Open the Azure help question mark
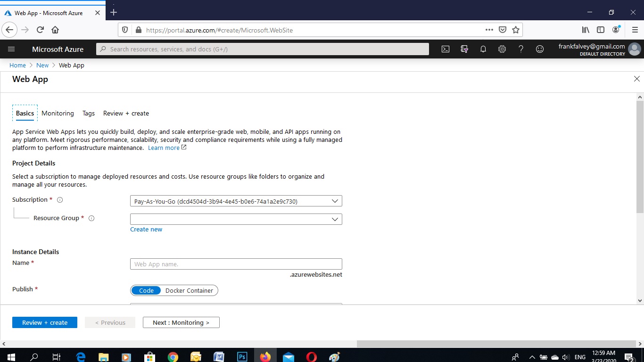Image resolution: width=644 pixels, height=362 pixels. pyautogui.click(x=521, y=49)
